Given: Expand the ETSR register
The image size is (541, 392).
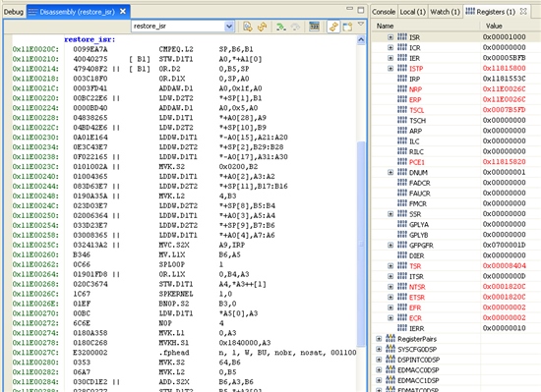Looking at the screenshot, I should pyautogui.click(x=391, y=297).
